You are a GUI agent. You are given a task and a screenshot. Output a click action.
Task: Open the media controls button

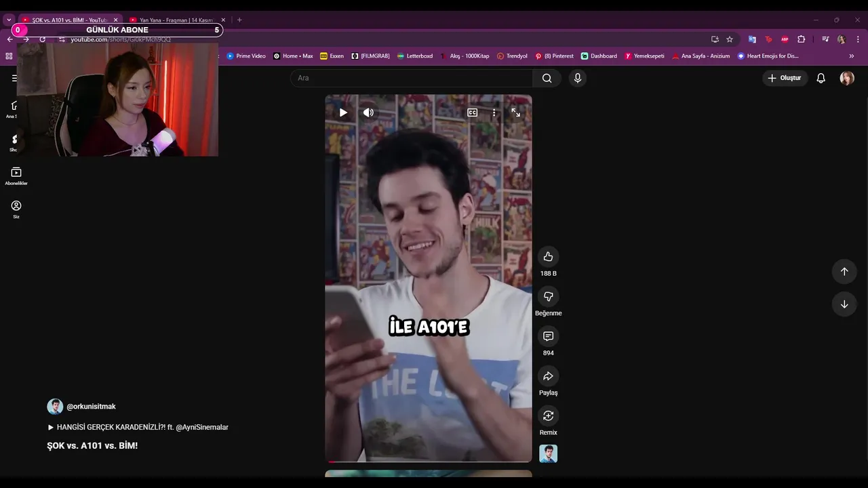pyautogui.click(x=825, y=39)
